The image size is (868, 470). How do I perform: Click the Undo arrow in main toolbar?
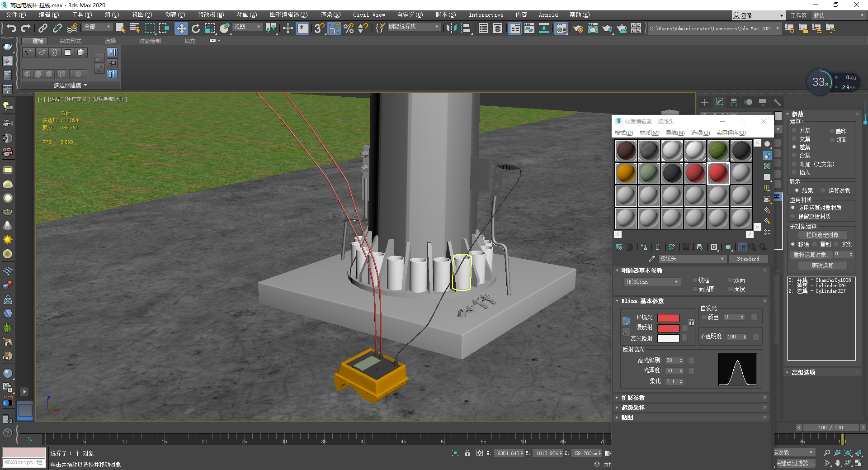11,28
